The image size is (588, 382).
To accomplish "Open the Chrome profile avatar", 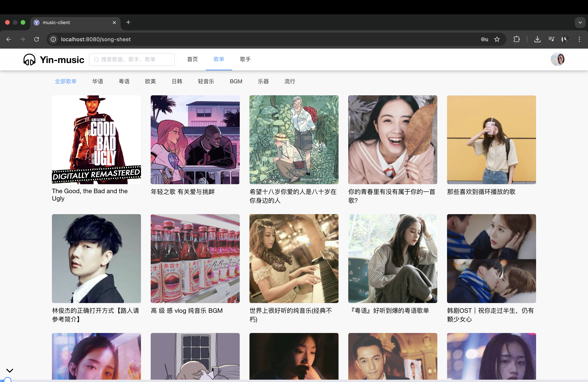I will [565, 39].
